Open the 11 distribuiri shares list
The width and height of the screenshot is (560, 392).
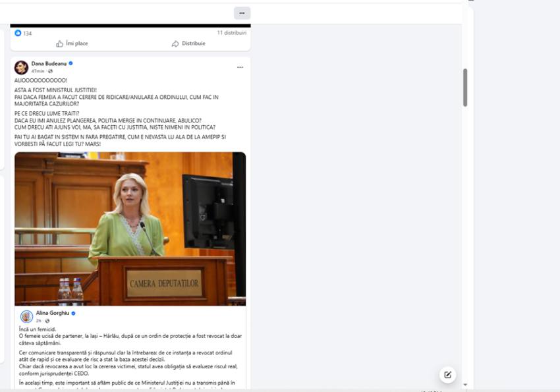[x=231, y=32]
